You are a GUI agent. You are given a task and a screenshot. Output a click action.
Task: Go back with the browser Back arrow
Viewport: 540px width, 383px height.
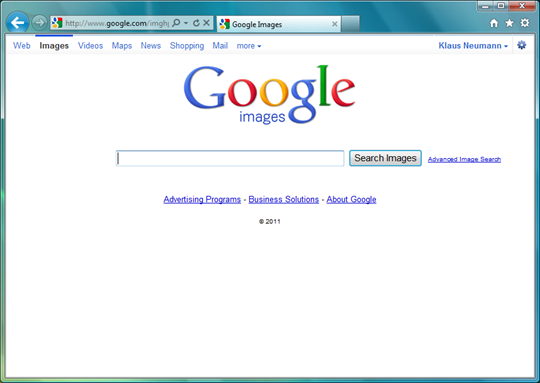pyautogui.click(x=17, y=23)
